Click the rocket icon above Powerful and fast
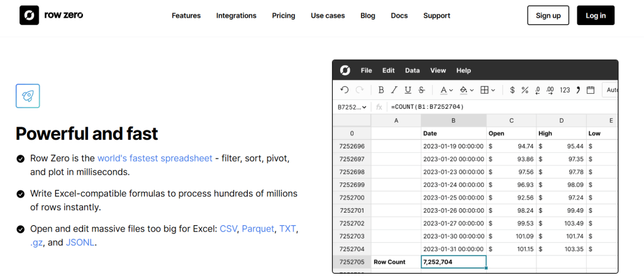This screenshot has width=644, height=280. pos(28,96)
